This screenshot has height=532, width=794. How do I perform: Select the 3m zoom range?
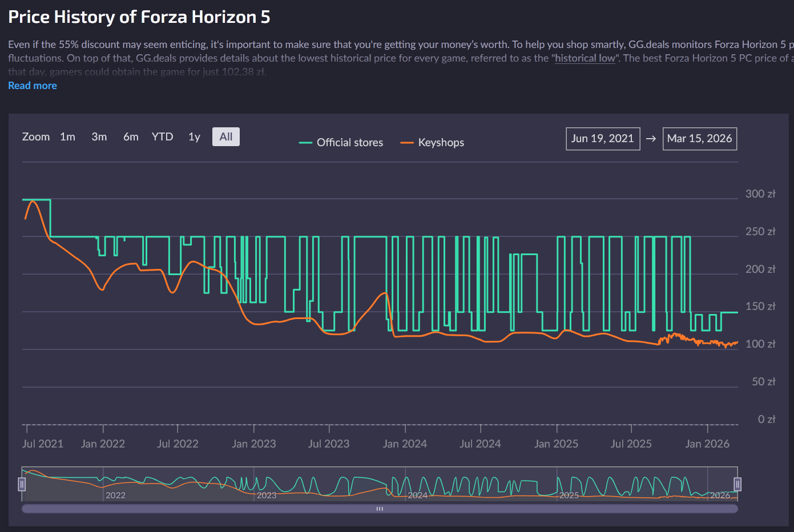point(99,137)
